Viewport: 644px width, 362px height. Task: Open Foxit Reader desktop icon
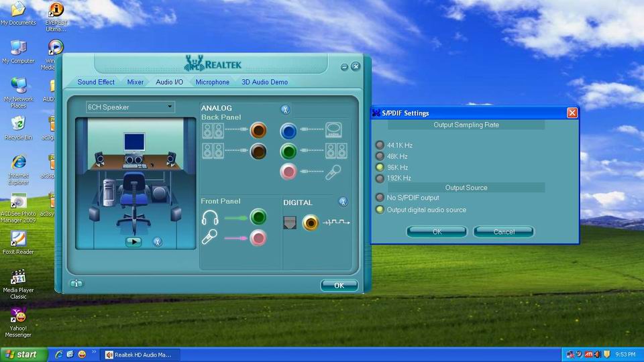coord(18,243)
